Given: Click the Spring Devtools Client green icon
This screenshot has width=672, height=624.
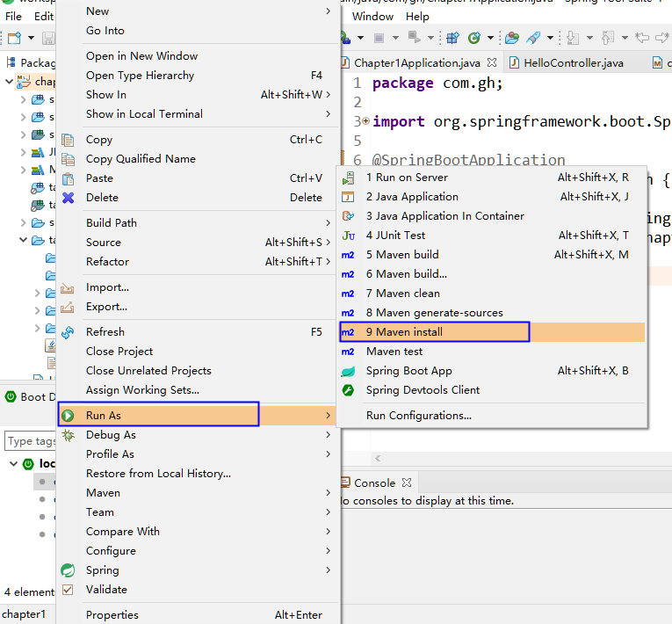Looking at the screenshot, I should coord(348,390).
